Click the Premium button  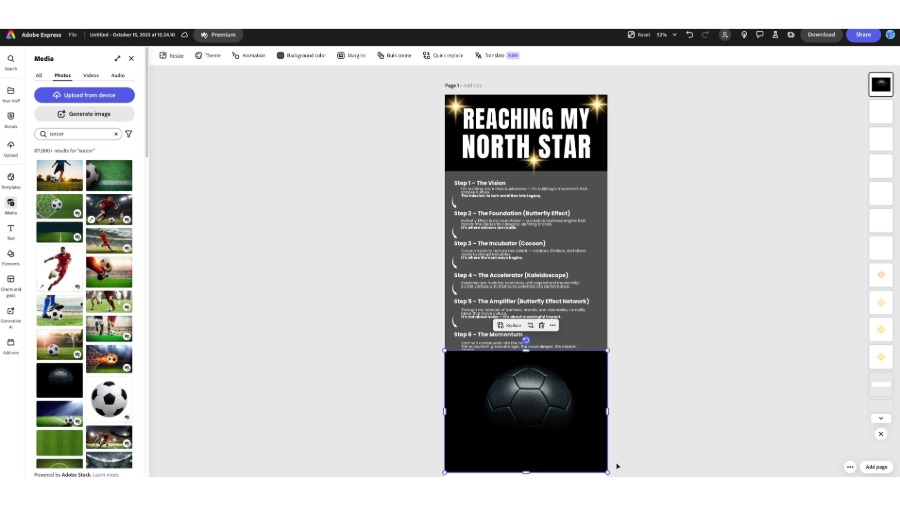(218, 35)
